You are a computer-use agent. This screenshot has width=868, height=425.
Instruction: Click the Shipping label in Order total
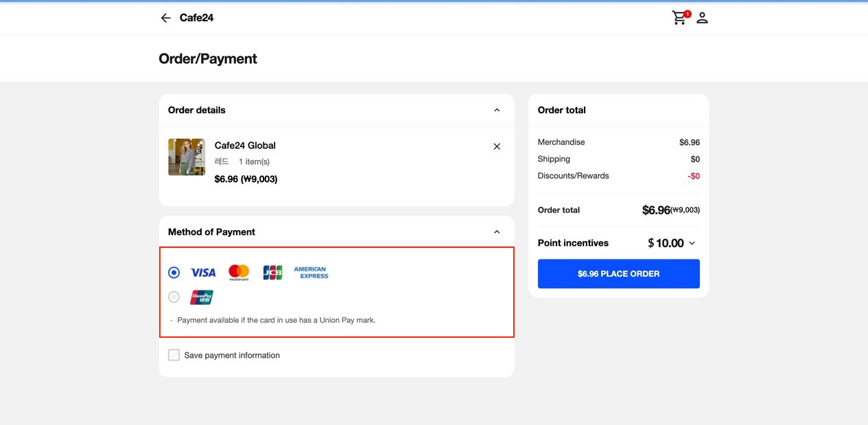tap(554, 159)
